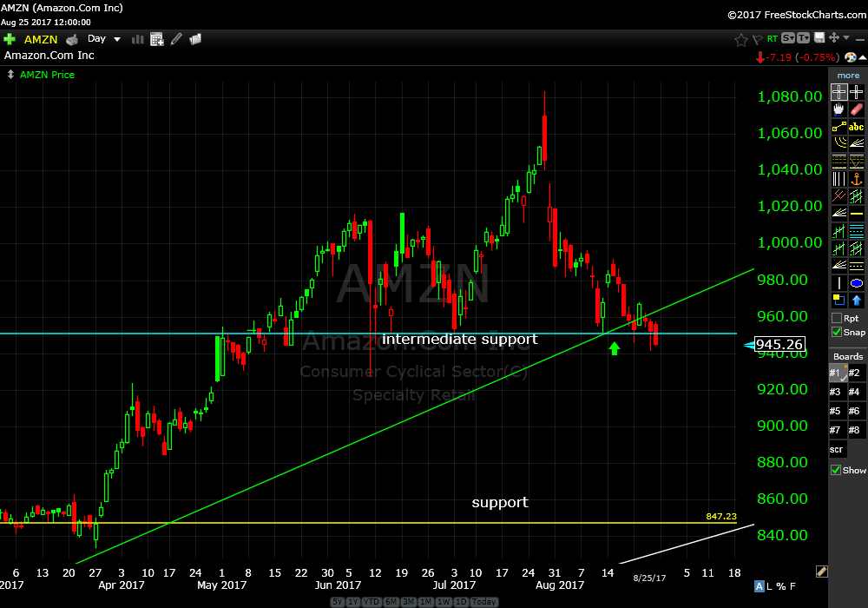Click the blue ellipse shape tool
This screenshot has height=608, width=868.
(x=857, y=283)
